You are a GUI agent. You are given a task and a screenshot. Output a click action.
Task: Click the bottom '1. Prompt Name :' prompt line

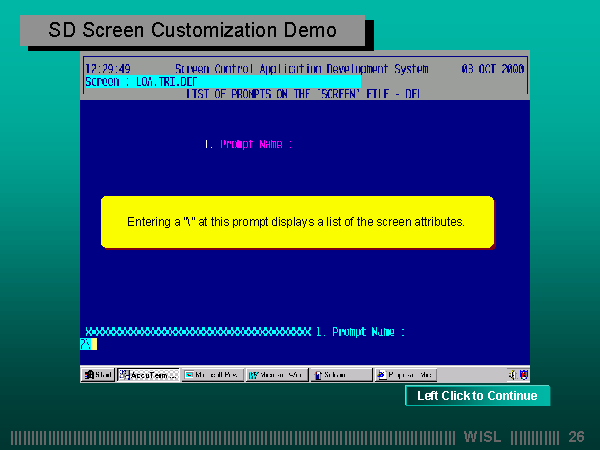pos(360,331)
